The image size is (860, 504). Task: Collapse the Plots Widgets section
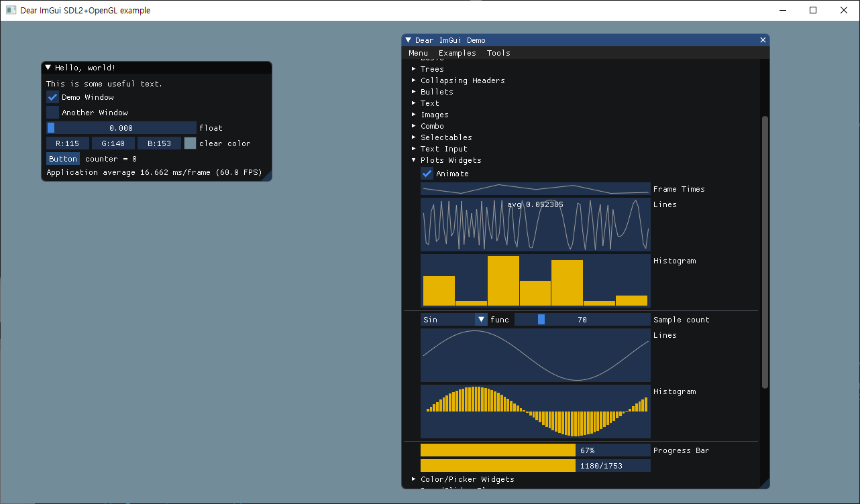(446, 160)
